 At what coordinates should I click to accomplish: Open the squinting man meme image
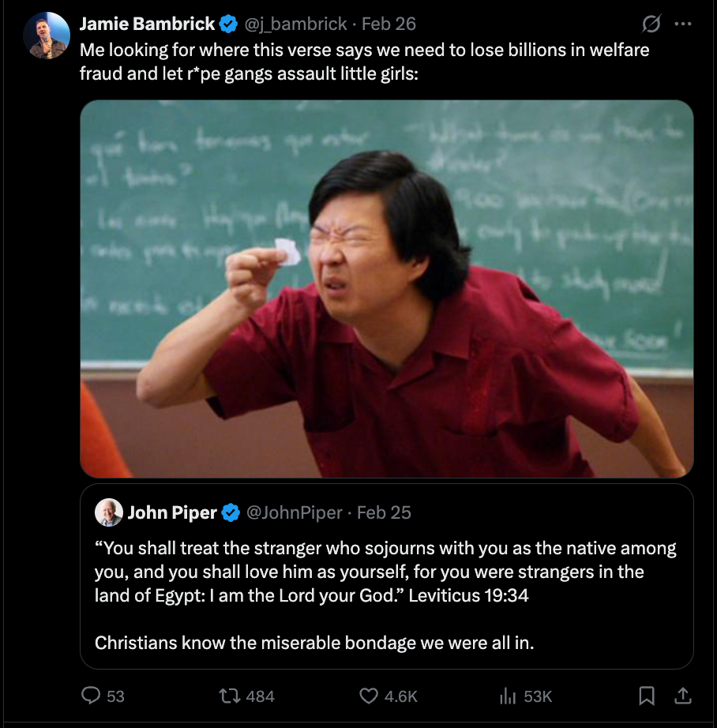pyautogui.click(x=386, y=288)
